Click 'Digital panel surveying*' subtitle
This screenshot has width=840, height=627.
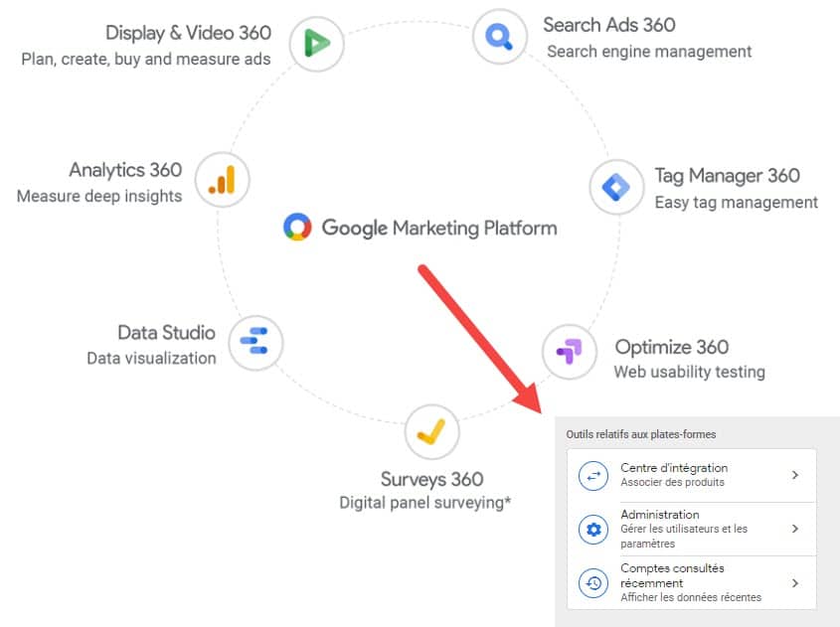click(x=424, y=503)
